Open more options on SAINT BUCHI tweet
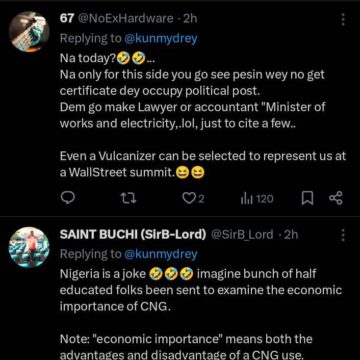Screen dimensions: 360x360 (x=343, y=235)
